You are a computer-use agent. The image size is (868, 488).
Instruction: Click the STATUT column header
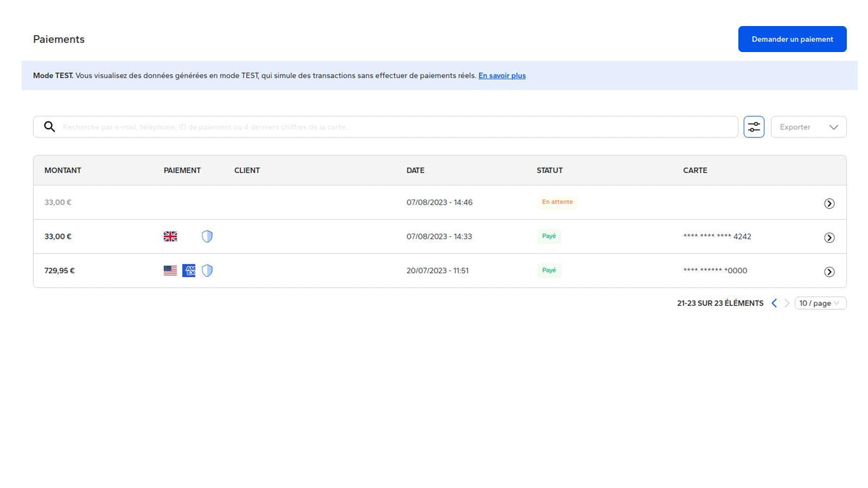[550, 171]
